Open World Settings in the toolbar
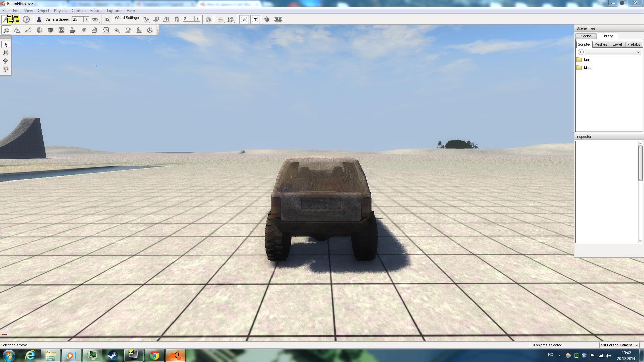The image size is (644, 362). (x=127, y=18)
